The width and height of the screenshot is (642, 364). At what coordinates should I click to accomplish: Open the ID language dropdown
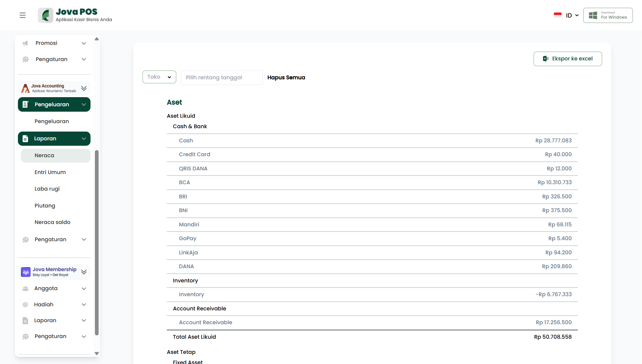tap(572, 15)
